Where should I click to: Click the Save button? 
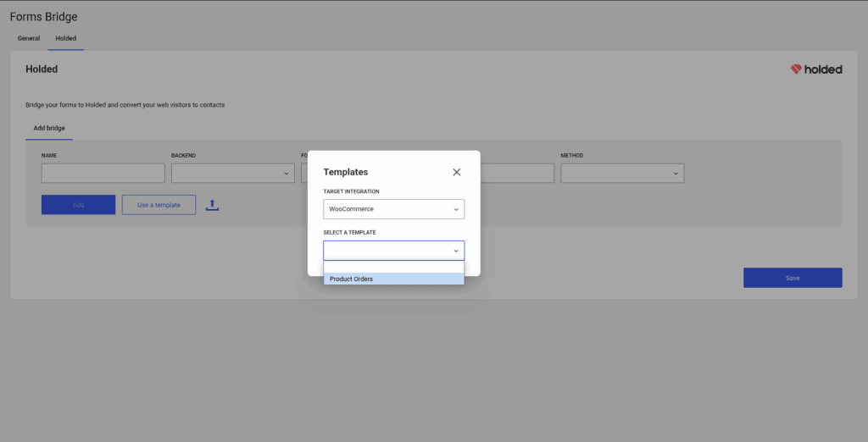[793, 278]
